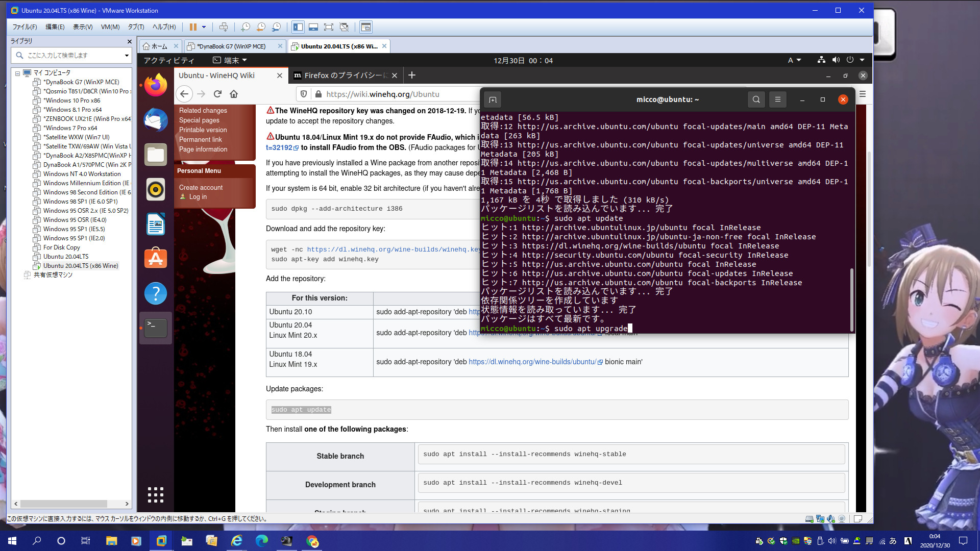Image resolution: width=980 pixels, height=551 pixels.
Task: Toggle the thumbnail bar view icon
Action: (x=313, y=27)
